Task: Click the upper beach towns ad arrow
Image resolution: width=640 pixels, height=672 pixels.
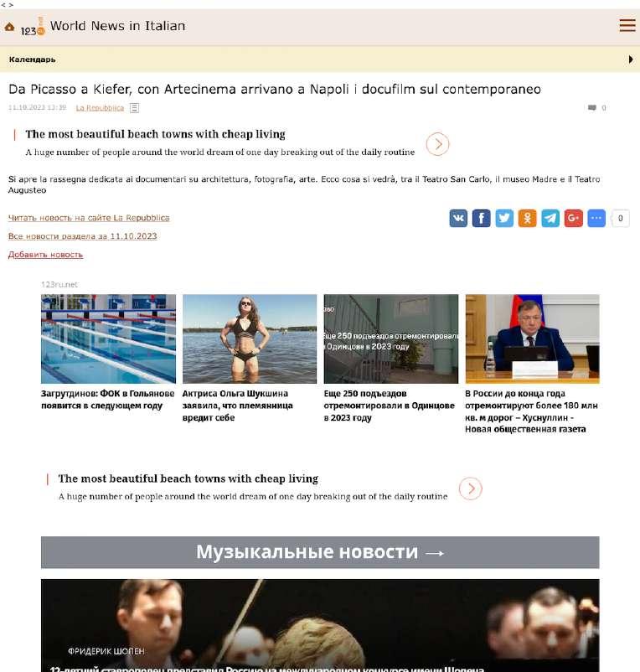Action: (x=437, y=144)
